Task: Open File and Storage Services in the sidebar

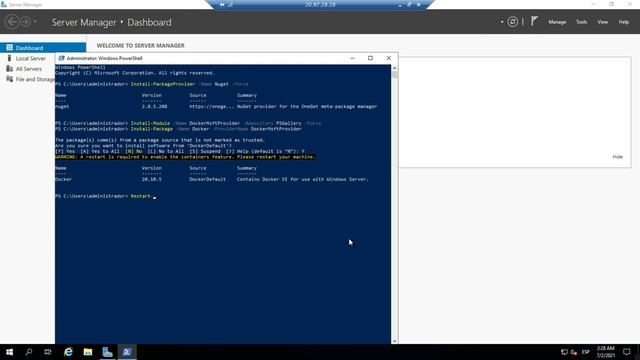Action: pos(35,79)
